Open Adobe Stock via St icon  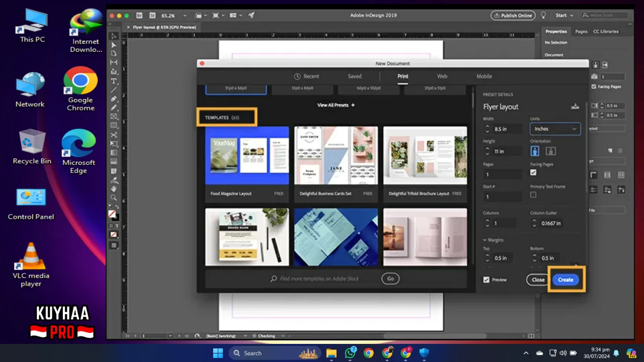click(151, 16)
